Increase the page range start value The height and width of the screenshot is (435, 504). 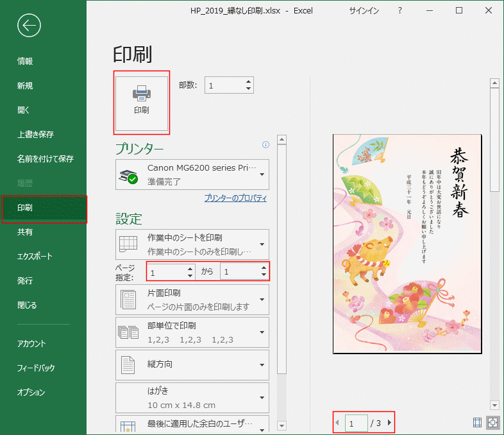[x=190, y=268]
